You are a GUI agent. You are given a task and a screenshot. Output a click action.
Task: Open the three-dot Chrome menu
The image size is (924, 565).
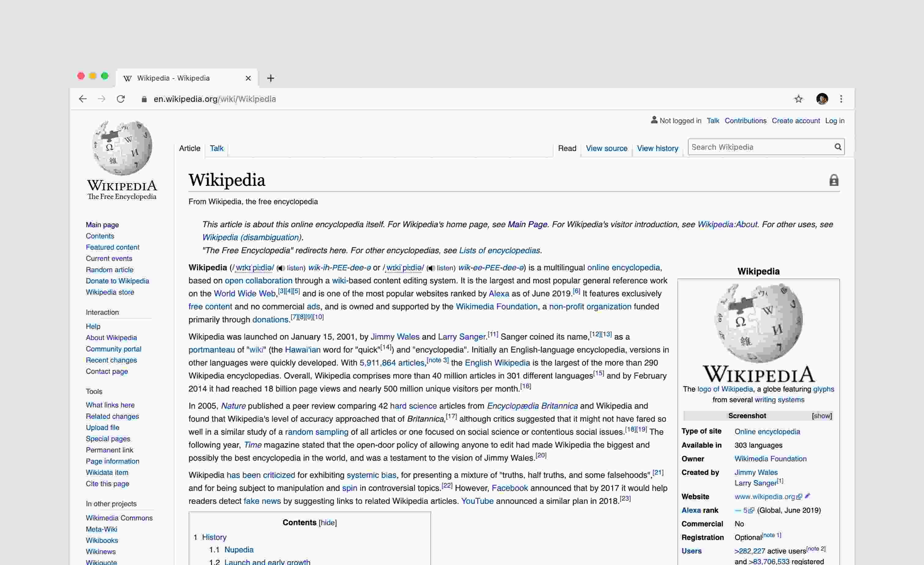(841, 99)
